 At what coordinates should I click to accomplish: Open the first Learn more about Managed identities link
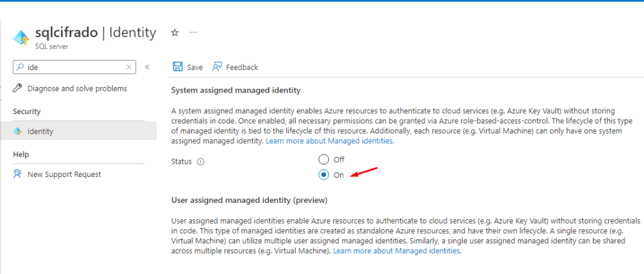330,140
